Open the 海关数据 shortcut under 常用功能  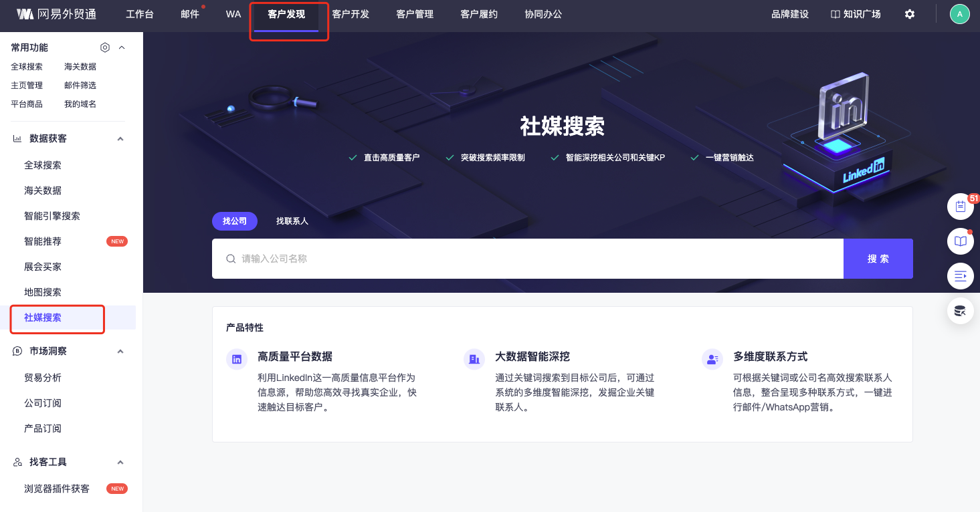click(80, 67)
